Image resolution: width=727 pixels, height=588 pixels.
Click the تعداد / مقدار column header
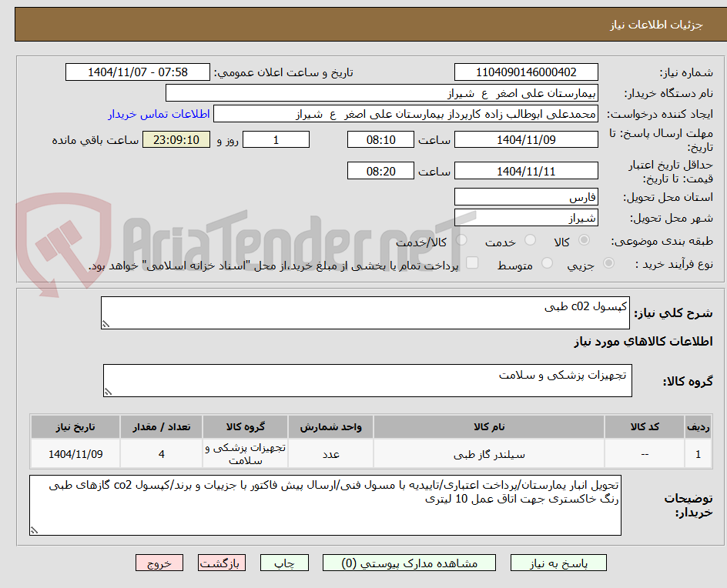pos(162,426)
